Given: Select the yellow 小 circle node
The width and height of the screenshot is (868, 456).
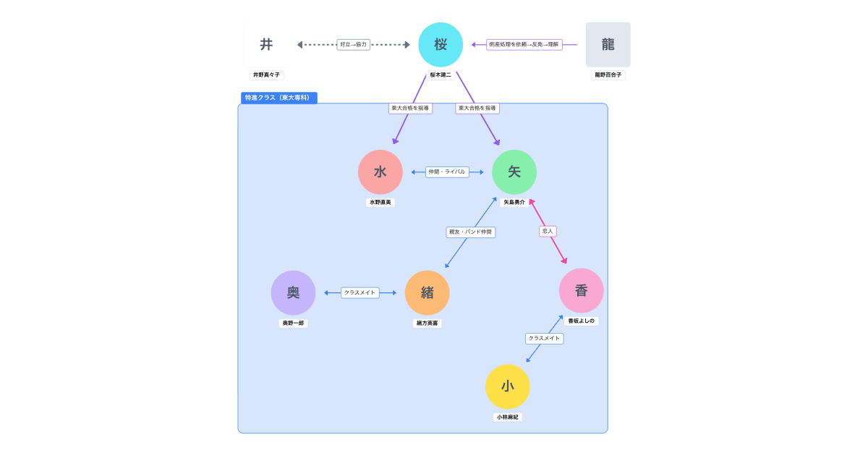Looking at the screenshot, I should (x=507, y=387).
